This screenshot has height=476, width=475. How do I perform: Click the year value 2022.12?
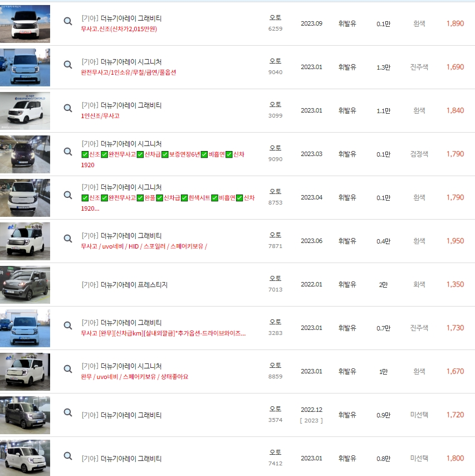(x=311, y=410)
